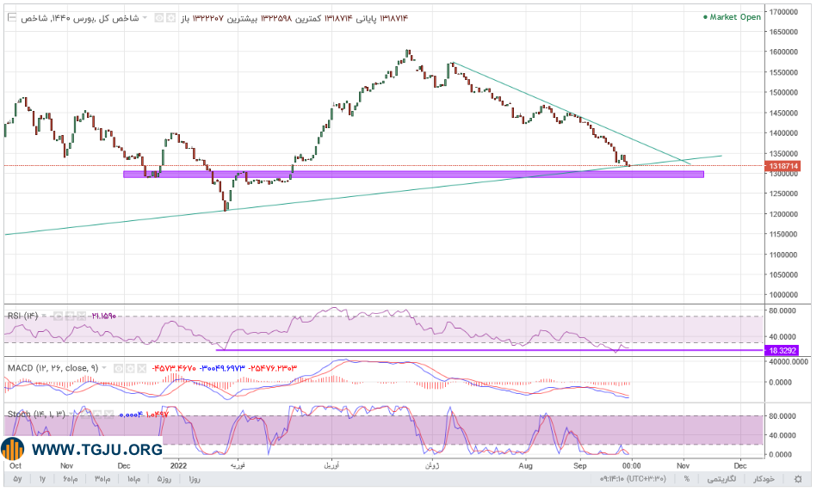The image size is (829, 504).
Task: Open settings gear for the main index series
Action: tap(170, 18)
